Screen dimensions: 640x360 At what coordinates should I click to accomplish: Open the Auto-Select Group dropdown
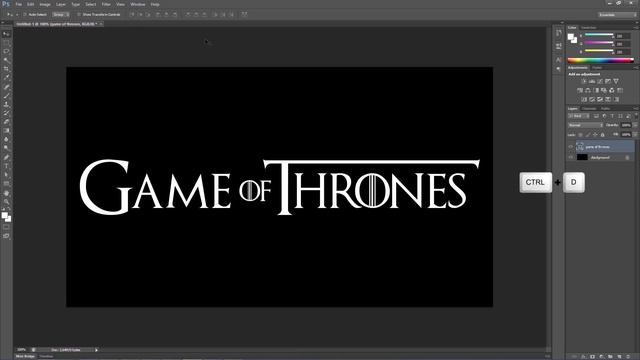click(61, 14)
